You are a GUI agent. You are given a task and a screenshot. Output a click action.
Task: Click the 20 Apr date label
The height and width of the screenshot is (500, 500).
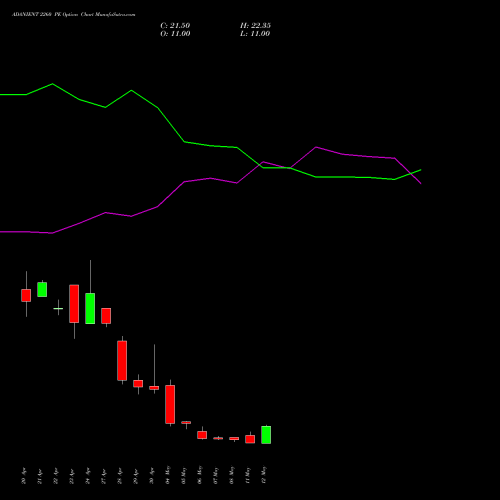pyautogui.click(x=24, y=476)
